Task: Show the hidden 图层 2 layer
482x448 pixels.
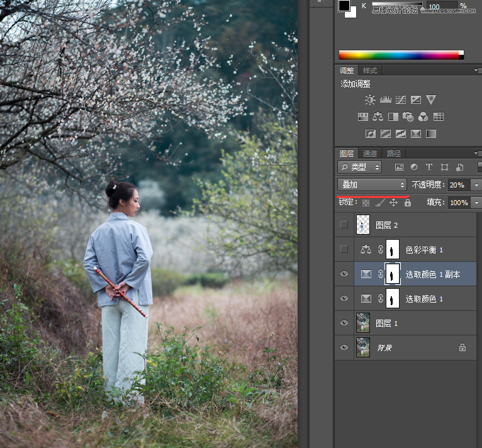Action: pyautogui.click(x=344, y=225)
